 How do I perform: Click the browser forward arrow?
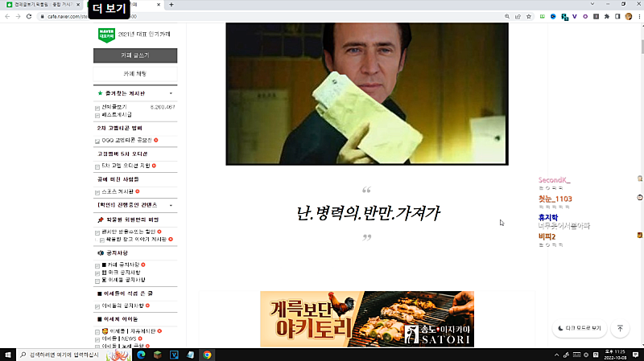coord(18,16)
